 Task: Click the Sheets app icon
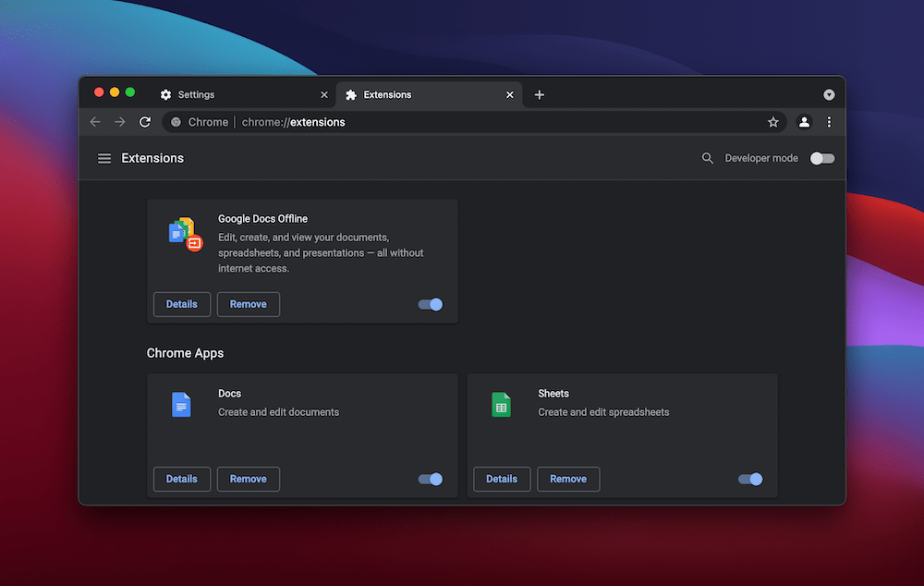coord(502,404)
